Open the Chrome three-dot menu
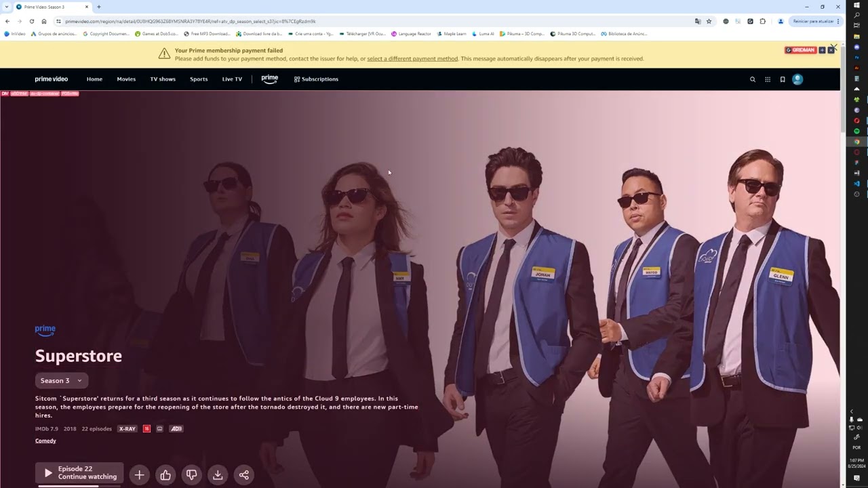This screenshot has width=868, height=488. click(x=838, y=21)
